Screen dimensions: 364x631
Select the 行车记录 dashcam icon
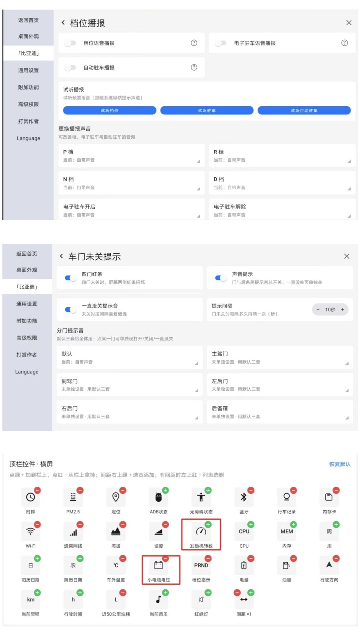[x=287, y=497]
